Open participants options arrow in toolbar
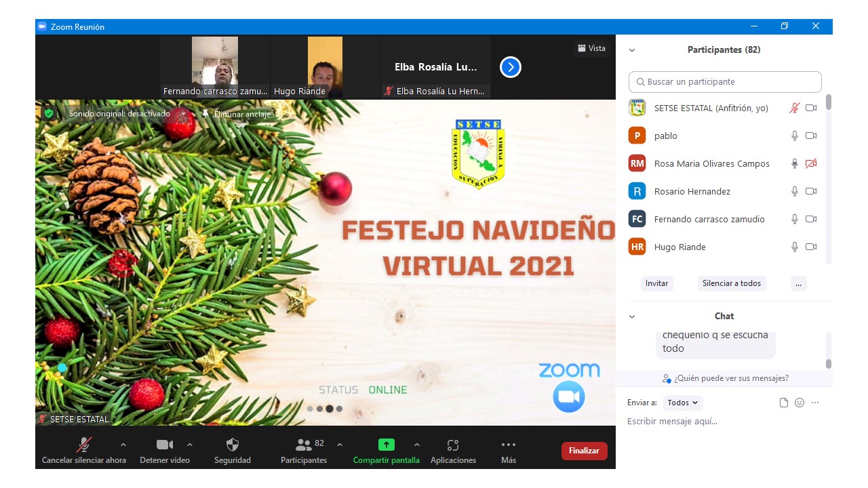Screen dimensions: 868x488 click(340, 445)
